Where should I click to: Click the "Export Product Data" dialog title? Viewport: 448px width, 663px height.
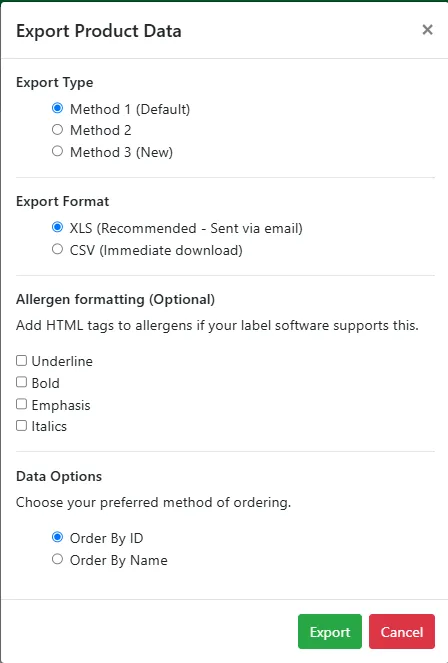click(99, 31)
